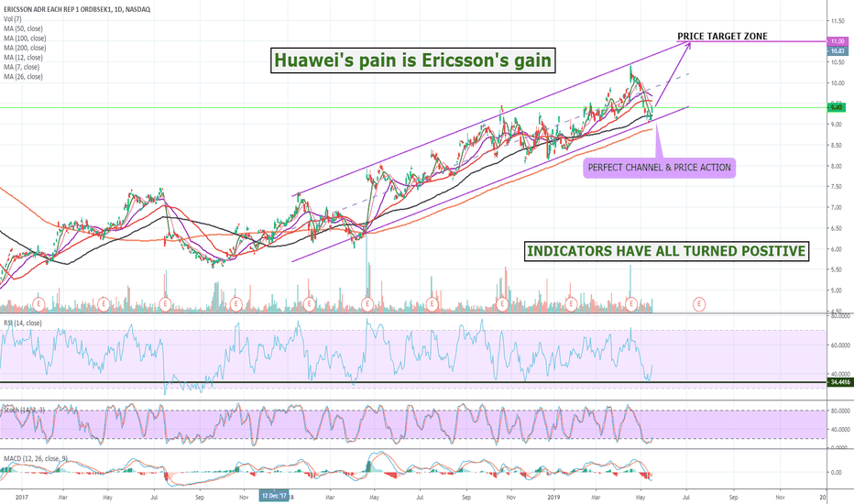The width and height of the screenshot is (854, 504).
Task: Select the MA (100, close) legend entry
Action: pyautogui.click(x=25, y=38)
